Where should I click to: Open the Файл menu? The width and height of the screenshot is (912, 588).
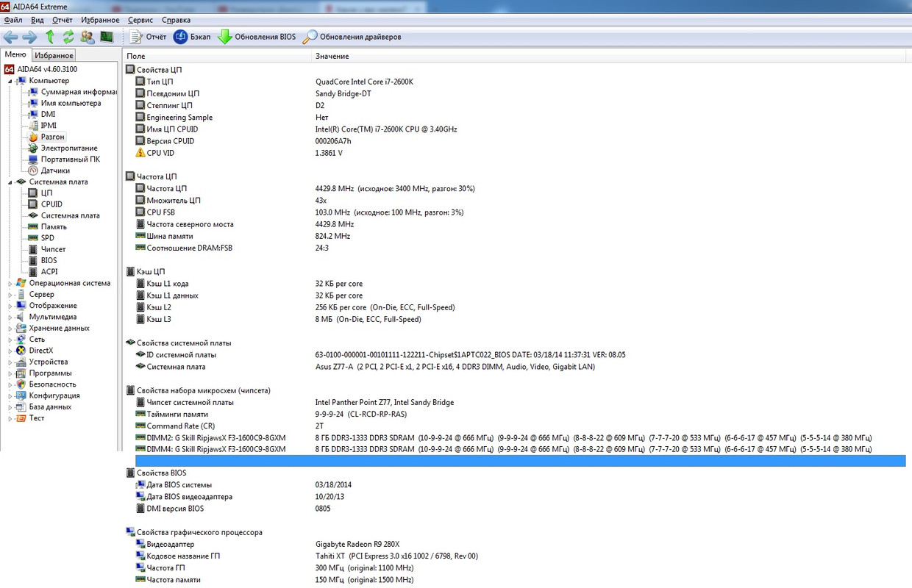pos(13,20)
